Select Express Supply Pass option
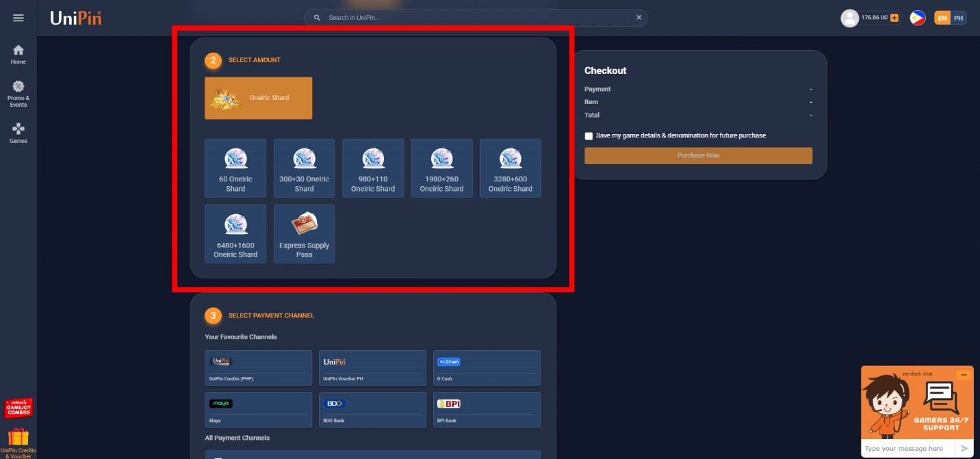 305,234
